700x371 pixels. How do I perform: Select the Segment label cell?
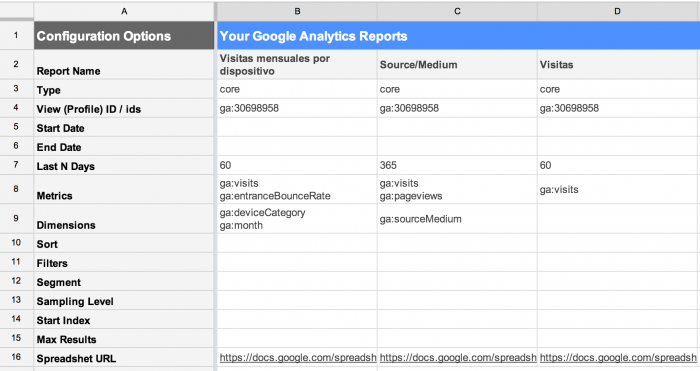pyautogui.click(x=124, y=282)
